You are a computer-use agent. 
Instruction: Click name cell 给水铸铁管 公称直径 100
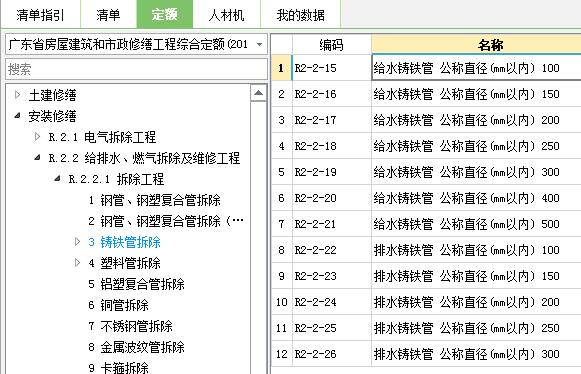click(476, 68)
